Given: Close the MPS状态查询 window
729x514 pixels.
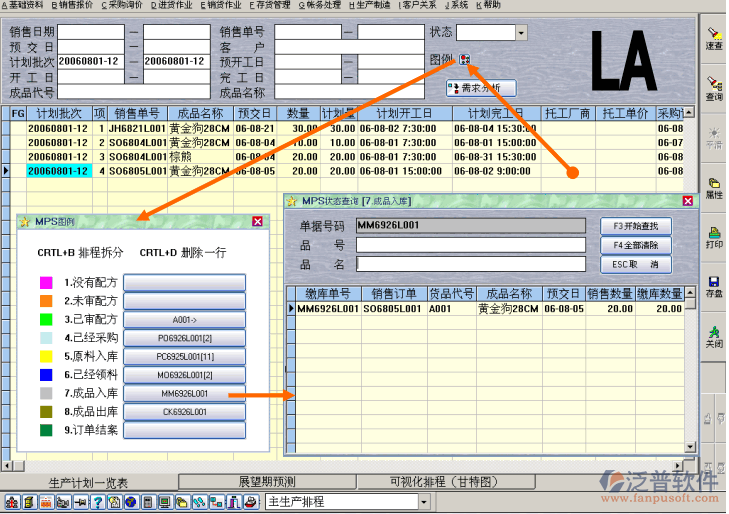Looking at the screenshot, I should click(688, 201).
